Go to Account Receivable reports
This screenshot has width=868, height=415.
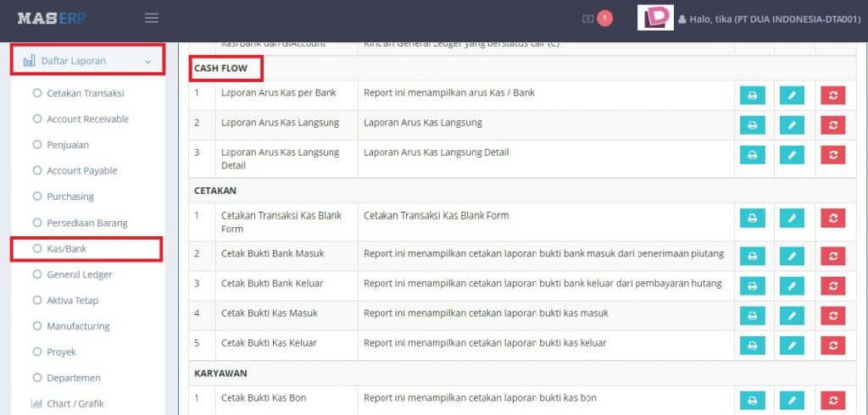click(87, 119)
